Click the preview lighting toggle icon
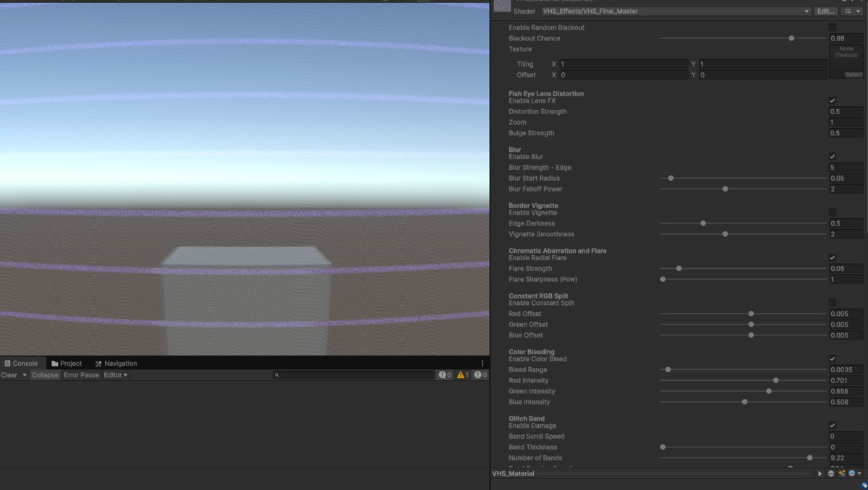 click(x=841, y=474)
